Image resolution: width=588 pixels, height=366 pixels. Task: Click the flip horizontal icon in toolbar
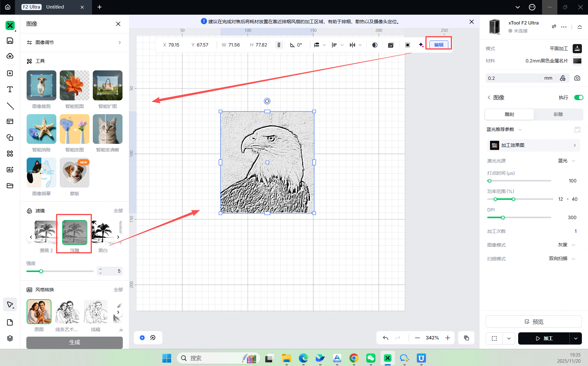coord(352,45)
